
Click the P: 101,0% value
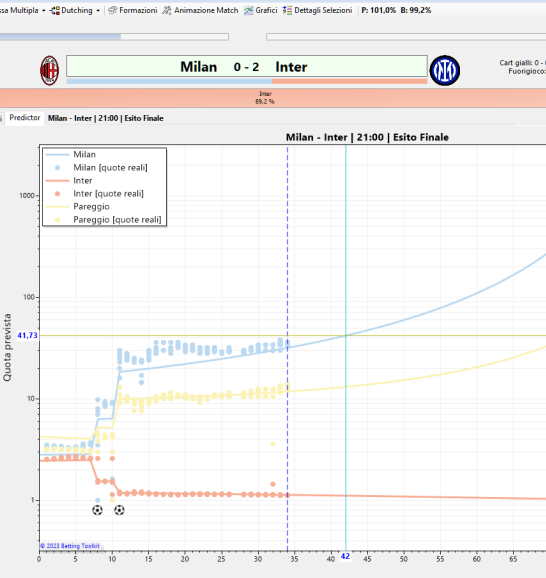[x=379, y=10]
